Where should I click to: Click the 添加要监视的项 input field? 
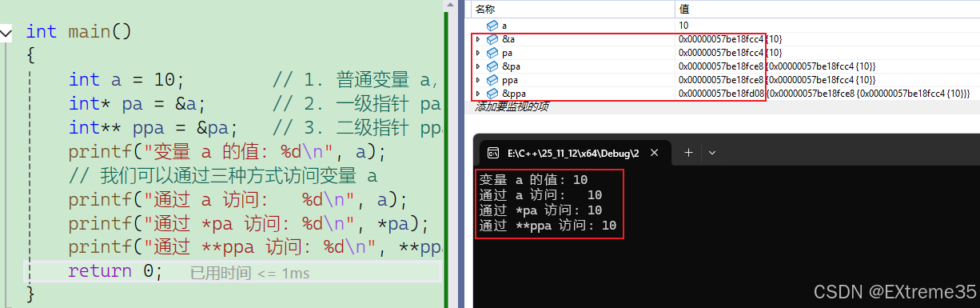(x=511, y=106)
